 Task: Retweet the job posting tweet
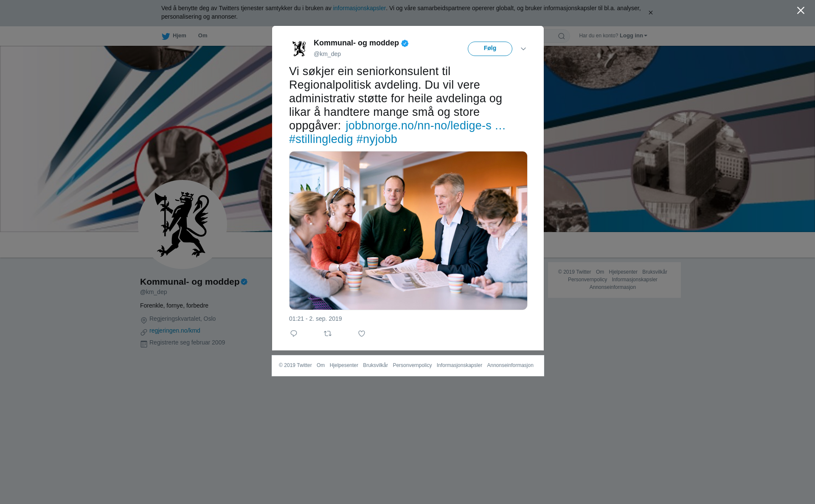coord(328,333)
